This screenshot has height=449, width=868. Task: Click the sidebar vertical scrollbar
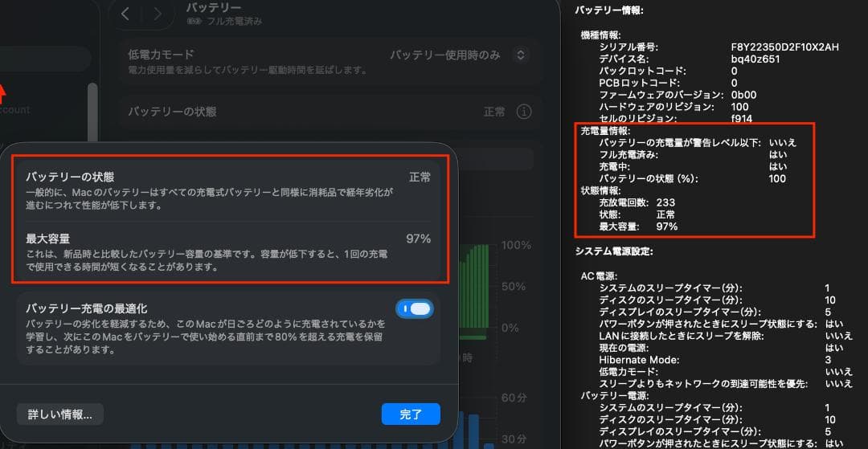pos(92,112)
